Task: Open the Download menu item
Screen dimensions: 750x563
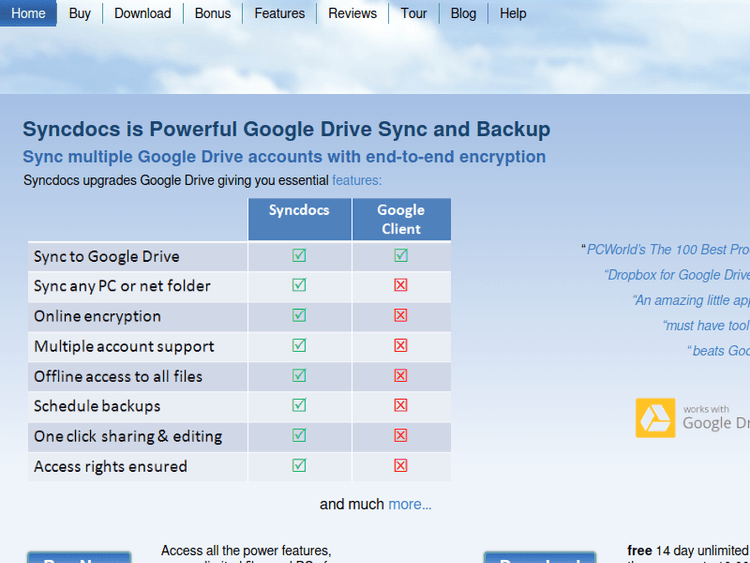Action: coord(143,13)
